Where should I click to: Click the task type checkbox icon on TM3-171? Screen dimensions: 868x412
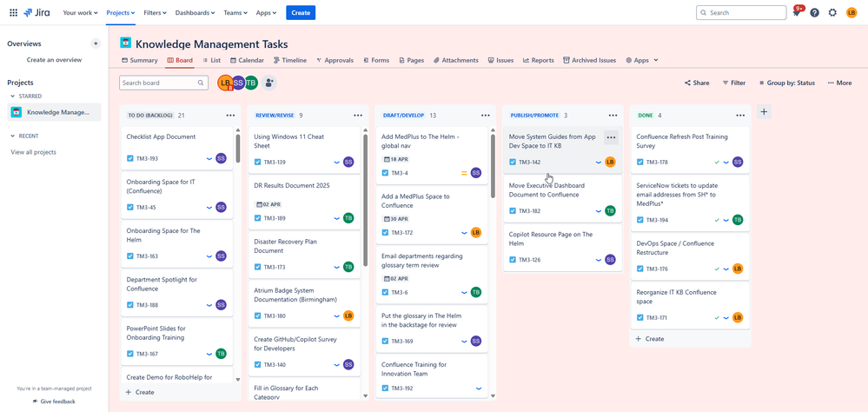pyautogui.click(x=640, y=318)
